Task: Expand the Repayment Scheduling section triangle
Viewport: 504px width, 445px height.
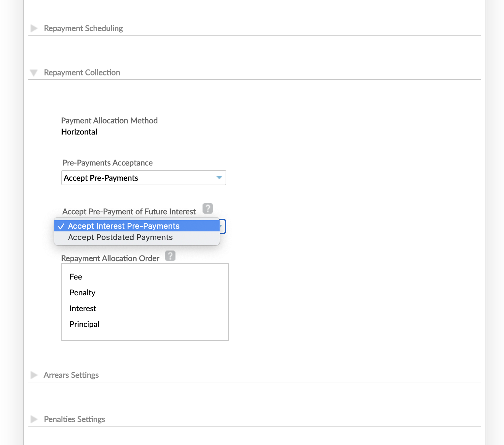Action: coord(34,28)
